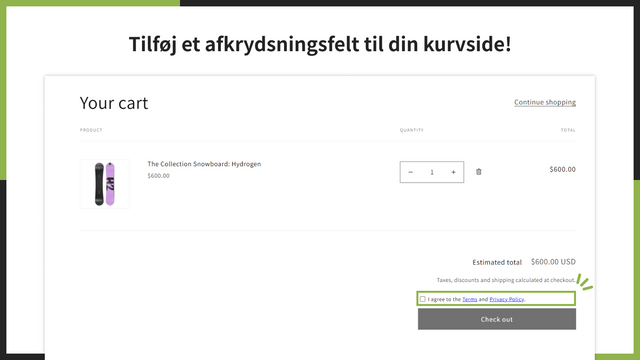Remove the snowboard with the trash icon
640x360 pixels.
(478, 172)
